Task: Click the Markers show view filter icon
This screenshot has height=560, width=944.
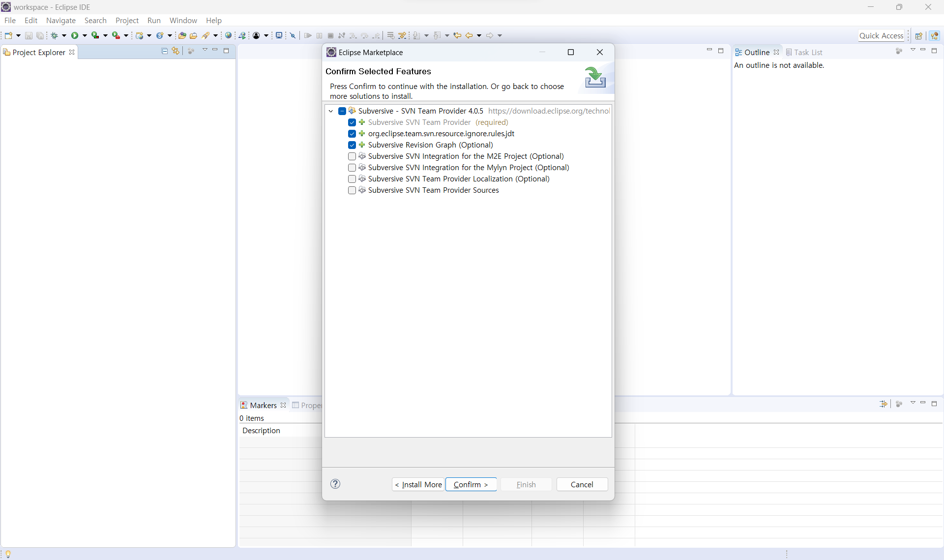Action: 883,404
